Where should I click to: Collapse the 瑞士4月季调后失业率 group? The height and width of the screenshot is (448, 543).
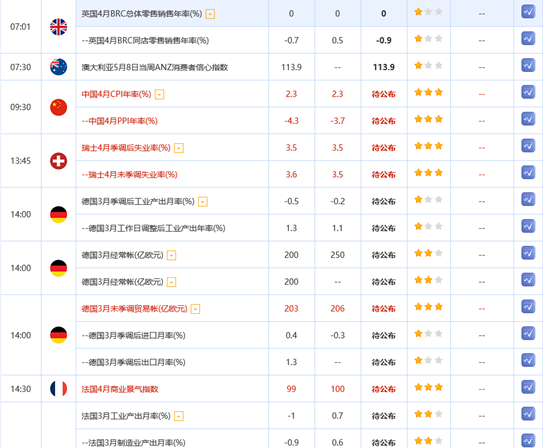(x=179, y=148)
